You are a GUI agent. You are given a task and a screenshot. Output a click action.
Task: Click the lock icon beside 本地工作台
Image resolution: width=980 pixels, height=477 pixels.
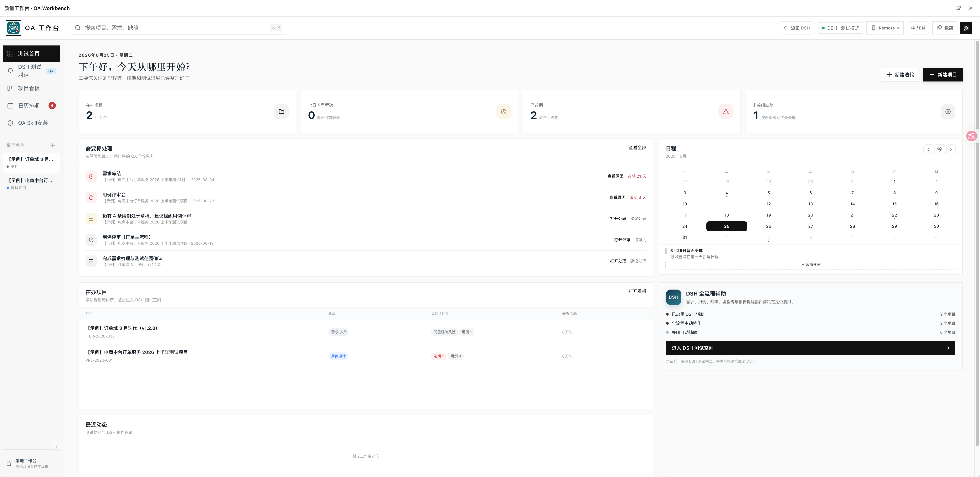(x=9, y=463)
